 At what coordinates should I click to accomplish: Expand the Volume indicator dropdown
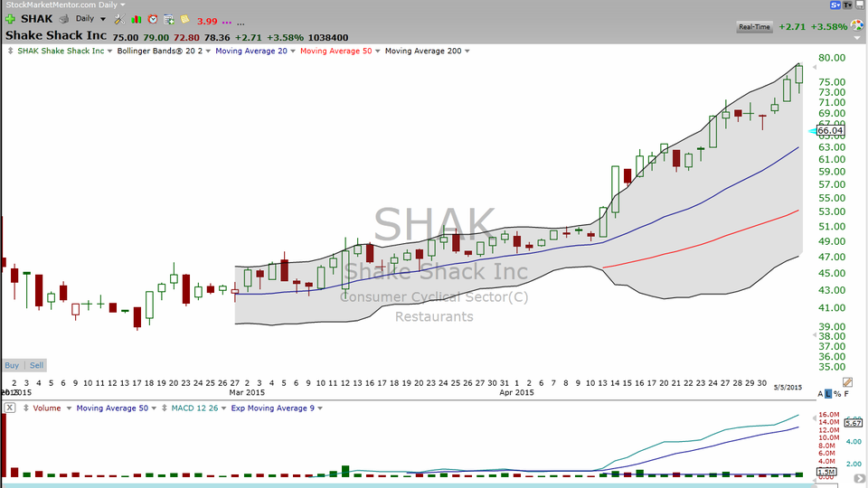69,408
